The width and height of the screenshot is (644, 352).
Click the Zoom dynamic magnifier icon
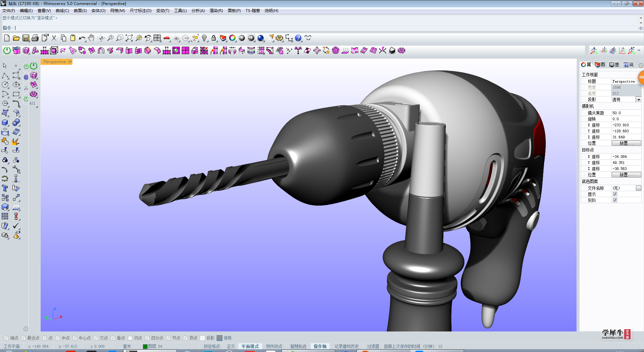[x=110, y=38]
